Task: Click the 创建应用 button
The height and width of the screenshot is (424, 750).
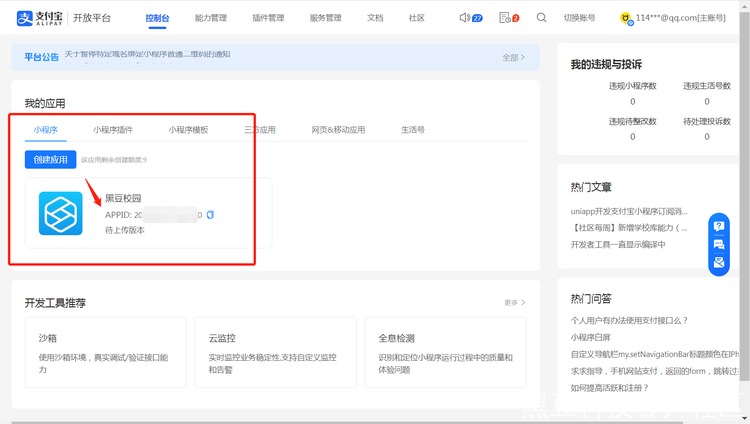Action: 51,159
